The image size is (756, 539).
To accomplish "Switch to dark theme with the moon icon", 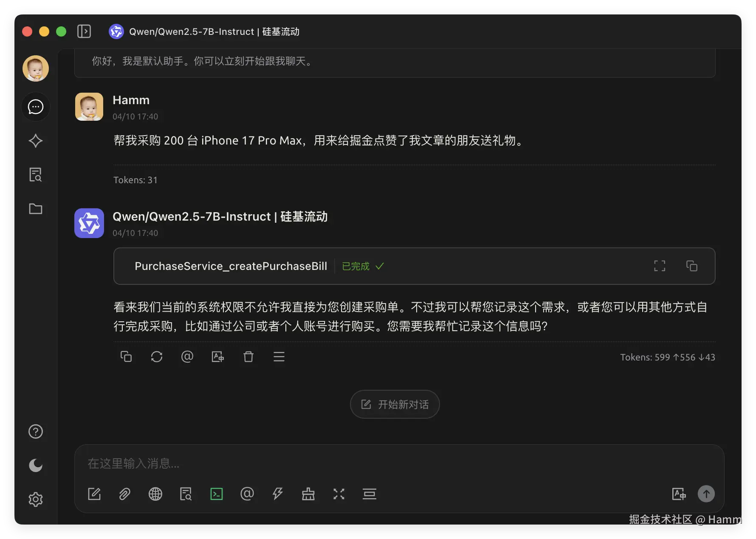I will point(36,465).
